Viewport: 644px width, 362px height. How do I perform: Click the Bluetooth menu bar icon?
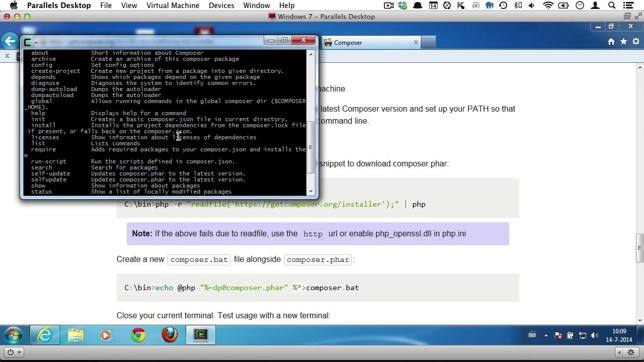(518, 6)
